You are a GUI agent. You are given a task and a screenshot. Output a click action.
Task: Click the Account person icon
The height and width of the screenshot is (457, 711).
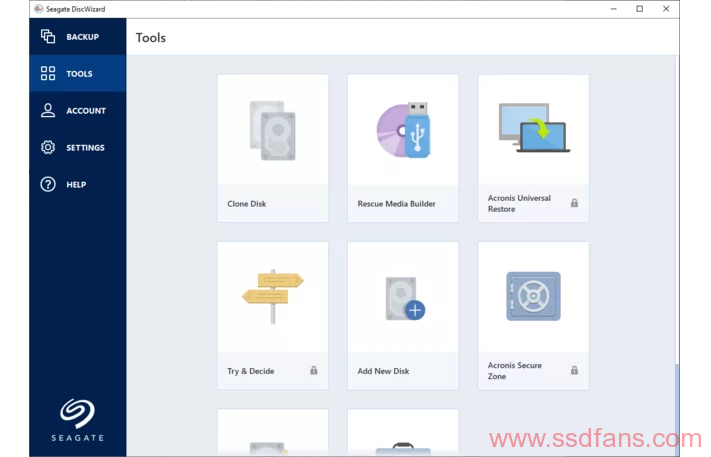[48, 110]
